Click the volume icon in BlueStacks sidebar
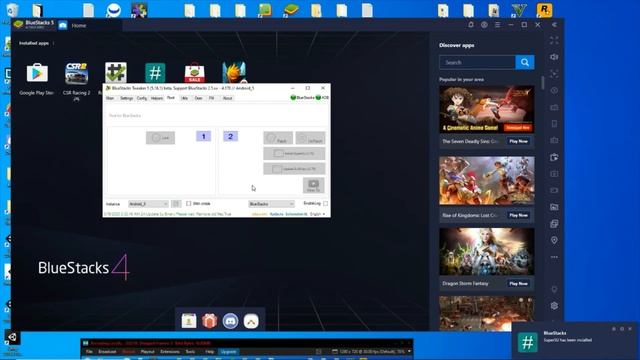The height and width of the screenshot is (360, 640). click(x=554, y=57)
